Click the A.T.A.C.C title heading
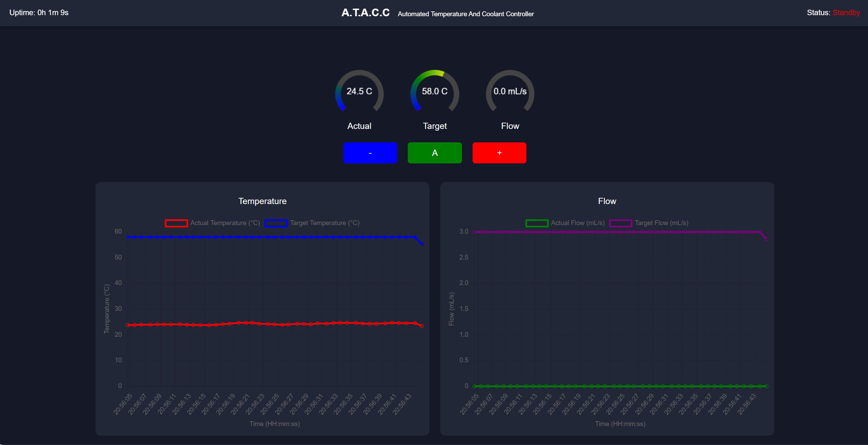Viewport: 868px width, 445px height. (x=365, y=13)
